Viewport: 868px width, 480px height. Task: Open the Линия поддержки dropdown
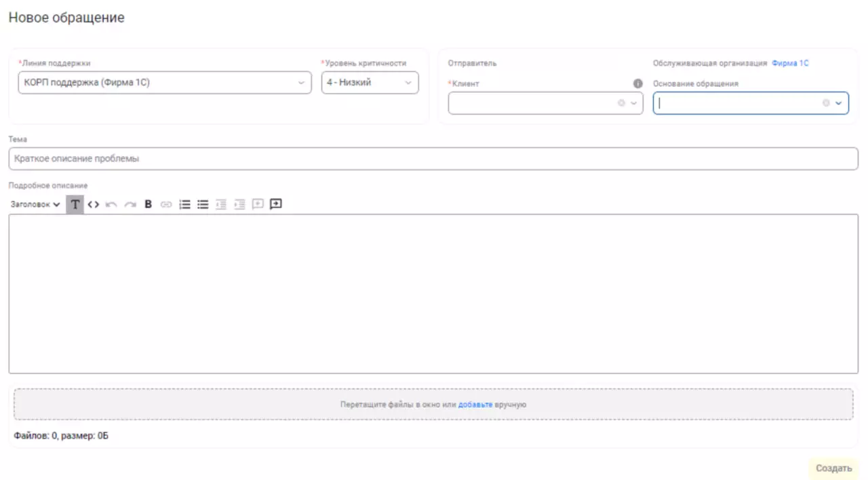(x=300, y=82)
